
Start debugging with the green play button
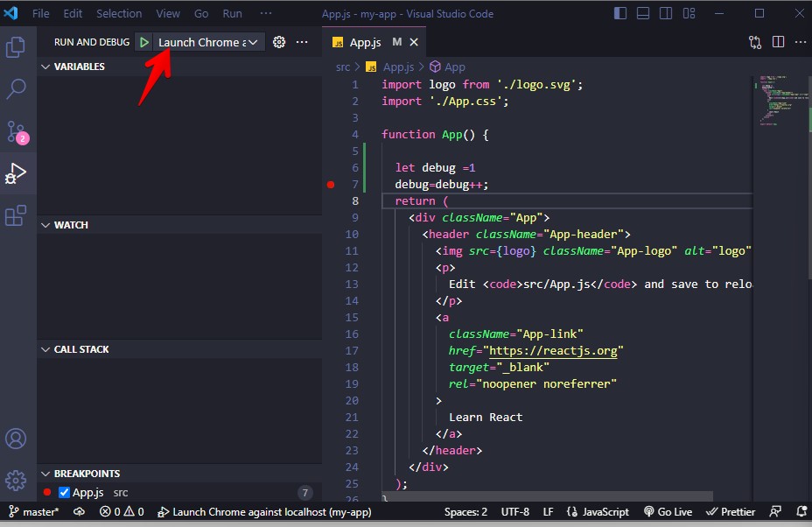(144, 41)
